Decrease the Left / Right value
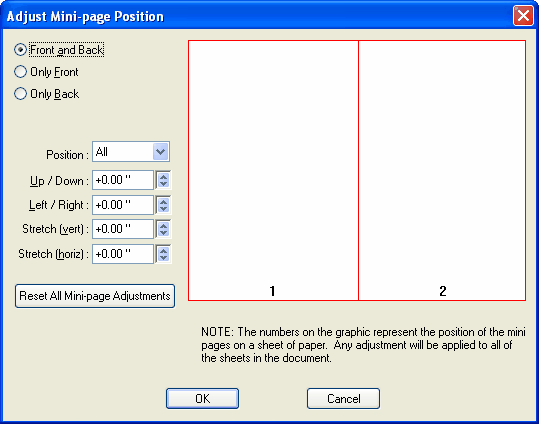The width and height of the screenshot is (539, 424). [x=164, y=209]
